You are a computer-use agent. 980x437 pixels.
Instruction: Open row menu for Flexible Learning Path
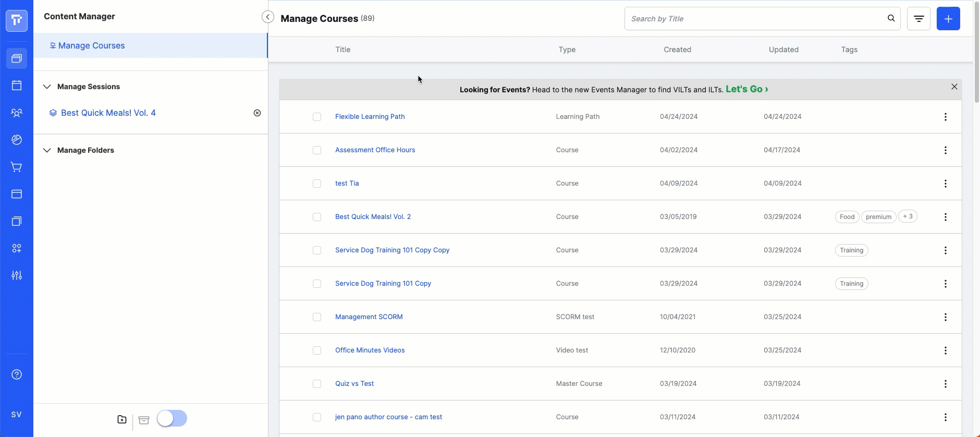point(945,117)
